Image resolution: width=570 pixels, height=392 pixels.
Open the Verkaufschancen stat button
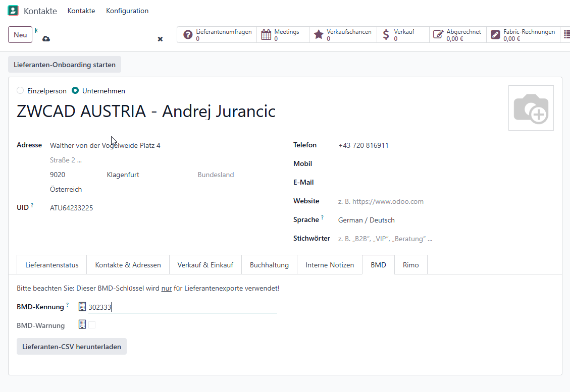pos(343,35)
